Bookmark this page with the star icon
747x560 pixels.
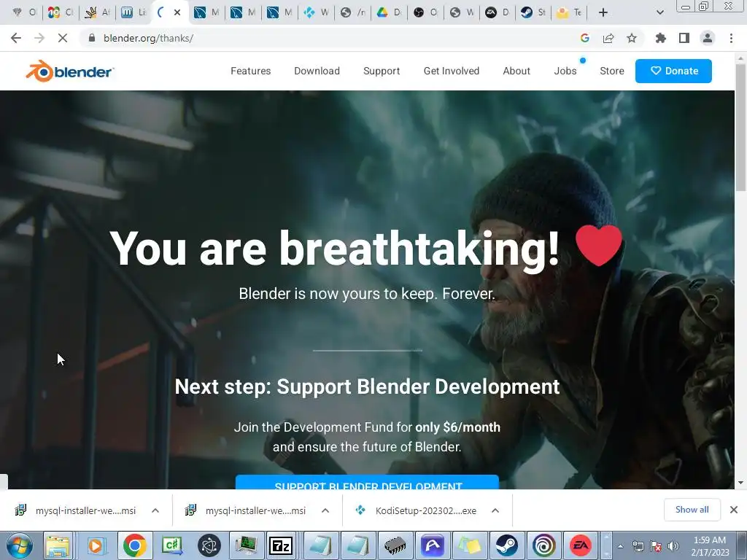tap(632, 38)
